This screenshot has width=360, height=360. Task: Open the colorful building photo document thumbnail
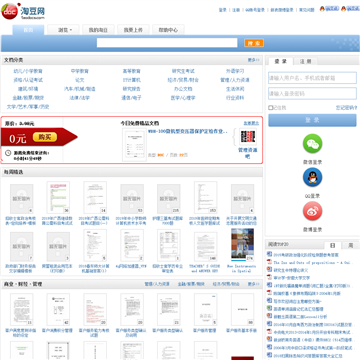[242, 245]
